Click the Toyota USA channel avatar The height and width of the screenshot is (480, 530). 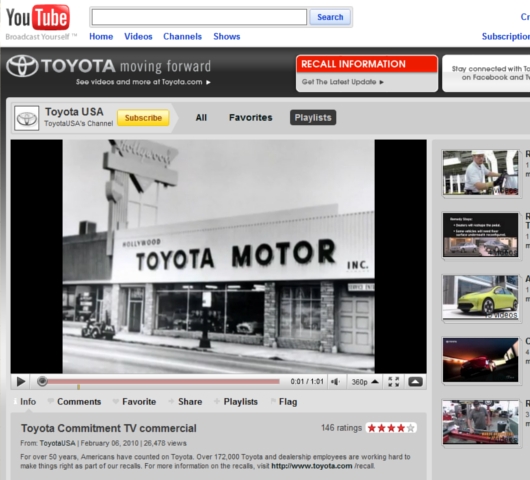(26, 118)
